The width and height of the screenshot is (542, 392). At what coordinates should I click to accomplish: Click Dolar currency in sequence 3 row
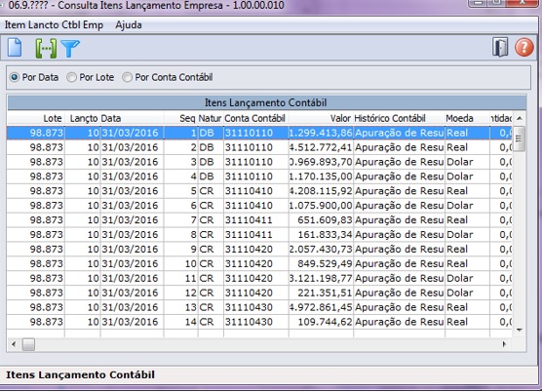coord(467,162)
